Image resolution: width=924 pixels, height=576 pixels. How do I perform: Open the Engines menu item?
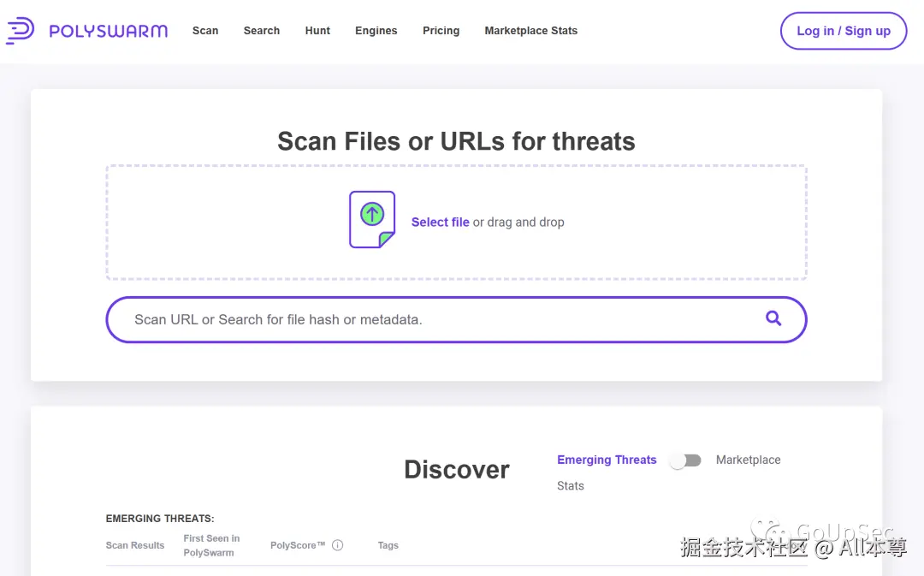[376, 31]
